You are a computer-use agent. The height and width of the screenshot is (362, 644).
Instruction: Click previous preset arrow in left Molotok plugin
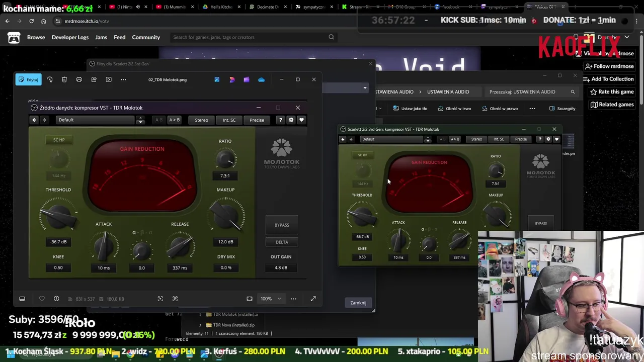pos(34,120)
